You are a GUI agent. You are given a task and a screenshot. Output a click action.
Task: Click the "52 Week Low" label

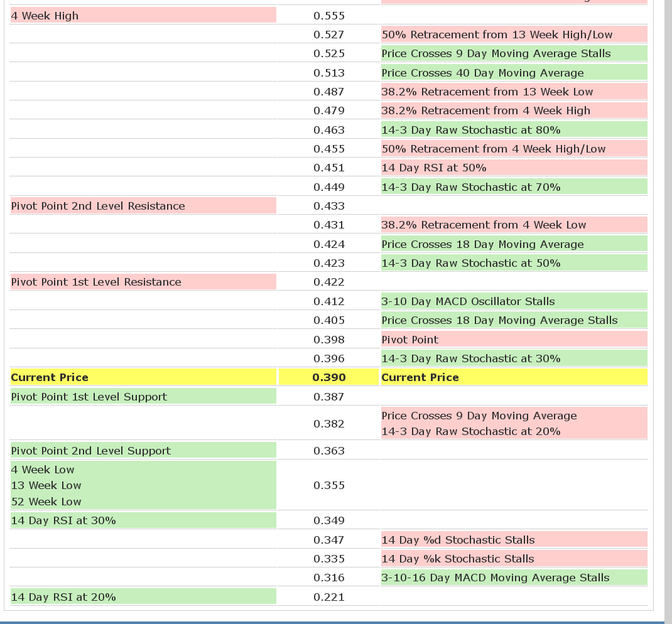[46, 502]
